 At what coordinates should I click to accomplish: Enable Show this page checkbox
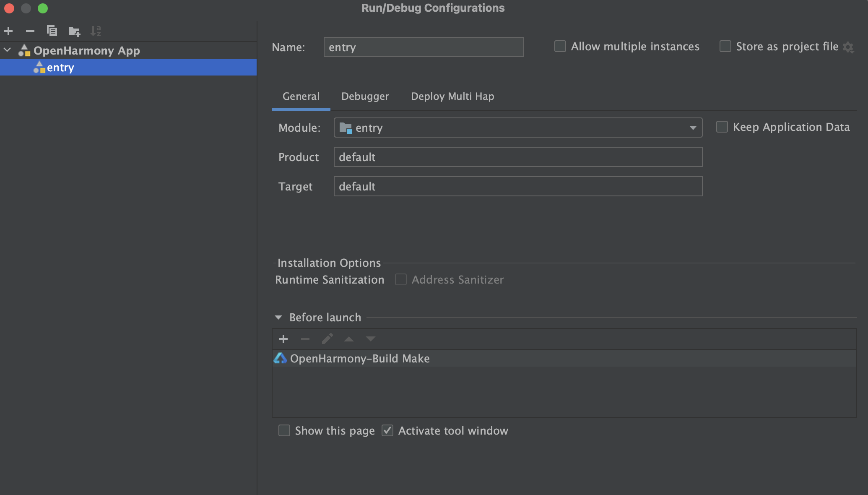point(284,430)
